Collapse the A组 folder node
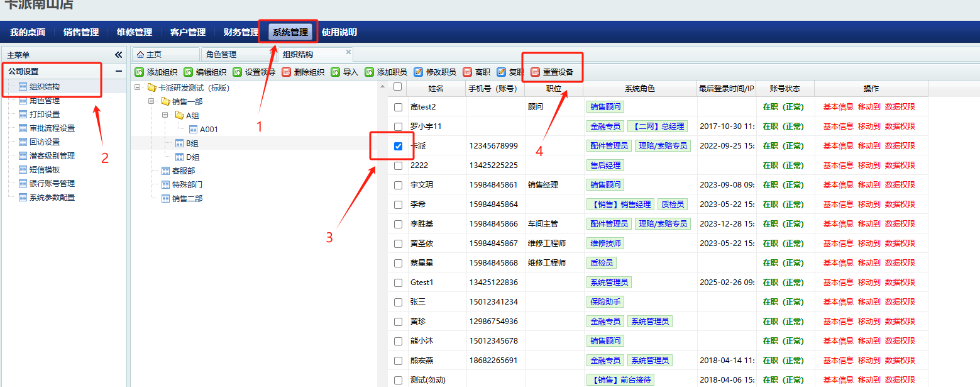 point(165,115)
